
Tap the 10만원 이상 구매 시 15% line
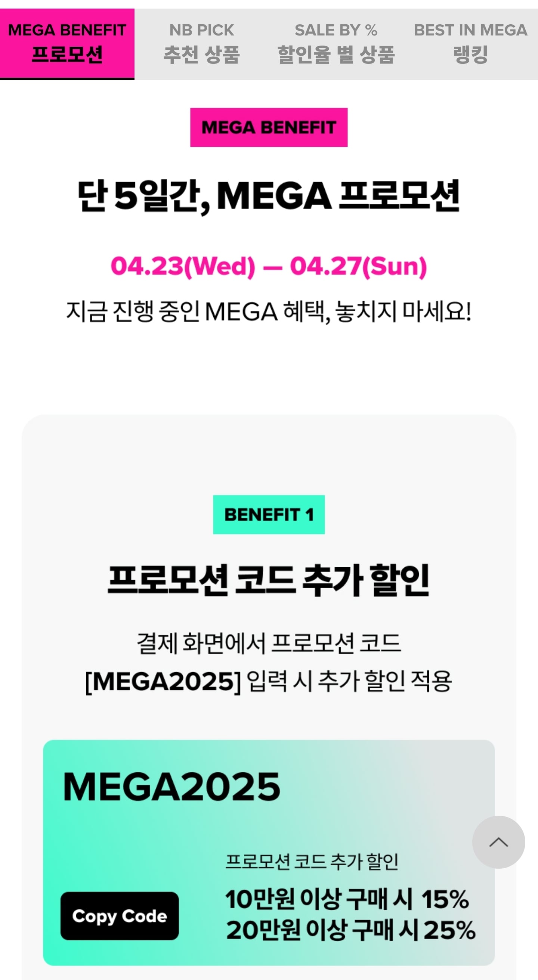click(x=347, y=899)
